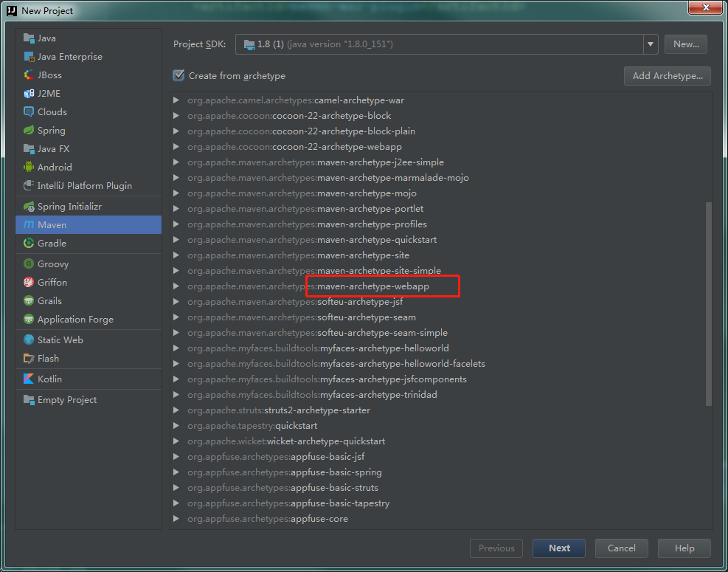Click the Griffon icon
The height and width of the screenshot is (572, 728).
(29, 282)
